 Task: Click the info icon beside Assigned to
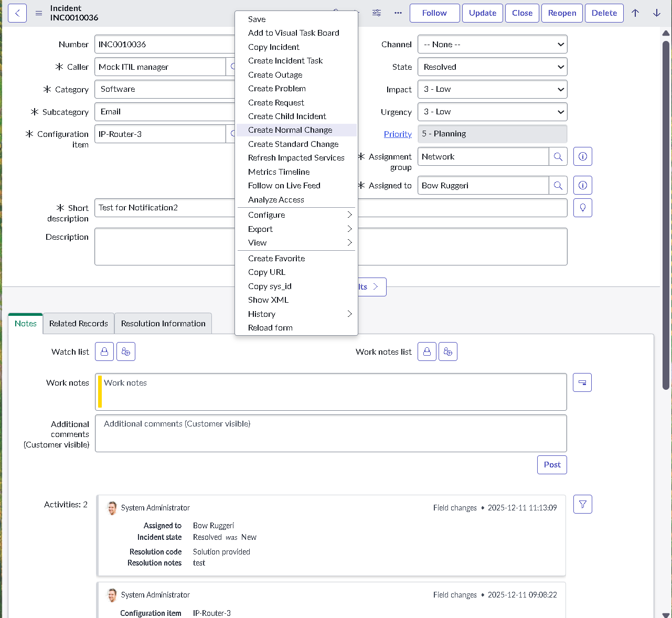[582, 185]
